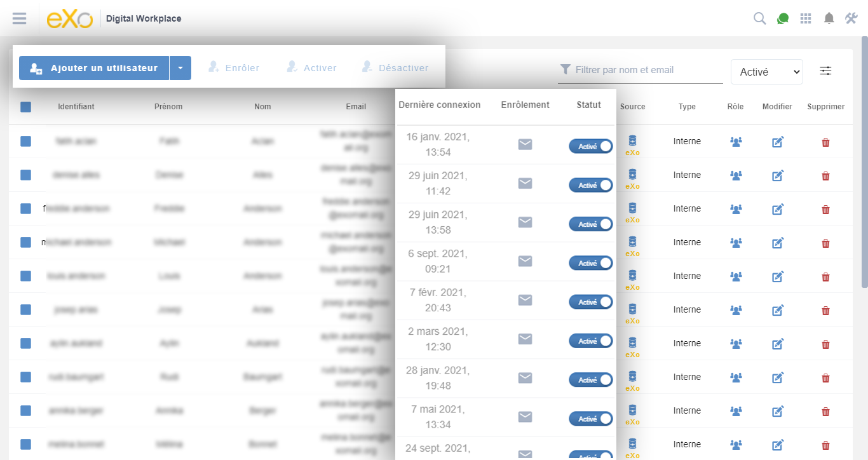Screen dimensions: 868x460
Task: Click the Dernière connexion column header
Action: pyautogui.click(x=440, y=105)
